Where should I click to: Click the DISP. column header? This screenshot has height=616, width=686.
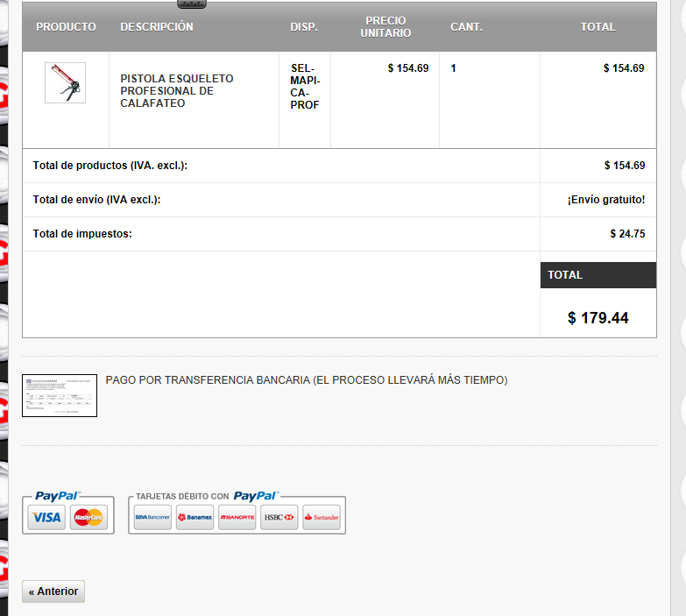[304, 26]
